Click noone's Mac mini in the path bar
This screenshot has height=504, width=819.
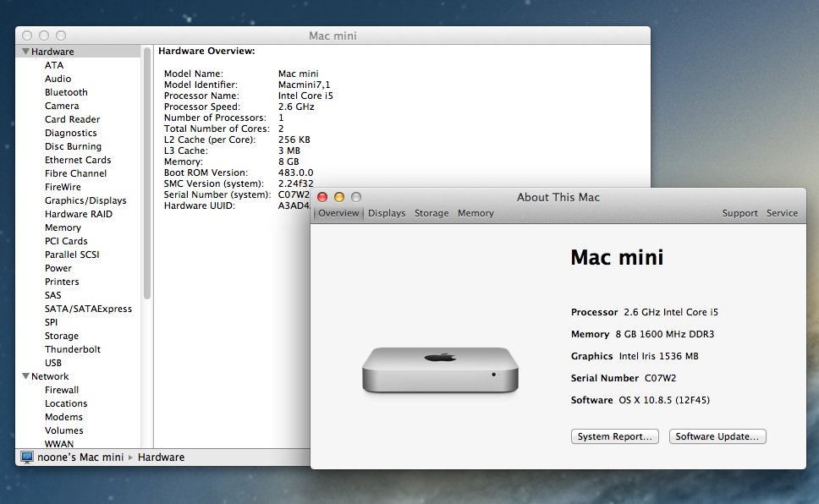click(80, 457)
